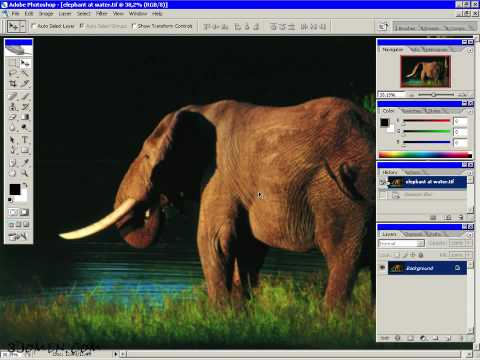Toggle Lock all in Layers panel
Screen dimensions: 480x360
click(x=421, y=255)
